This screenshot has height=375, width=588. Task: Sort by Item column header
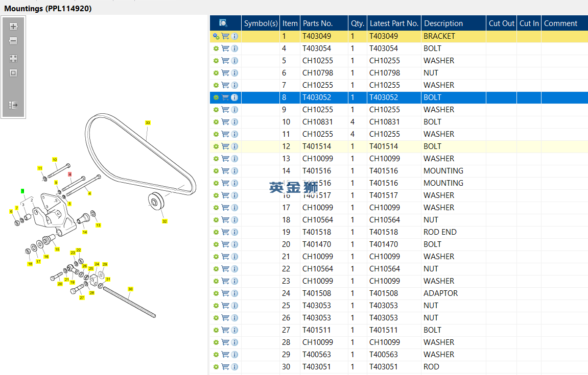290,23
